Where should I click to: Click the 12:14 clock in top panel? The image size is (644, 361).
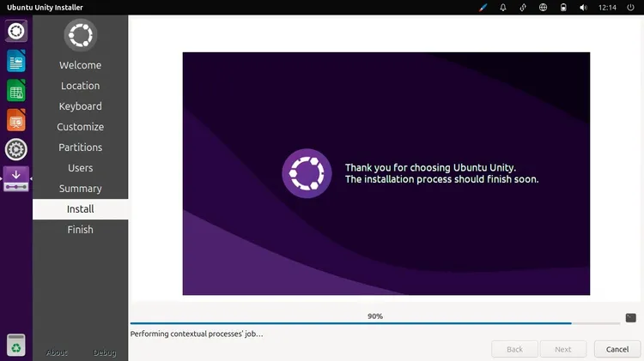coord(607,8)
